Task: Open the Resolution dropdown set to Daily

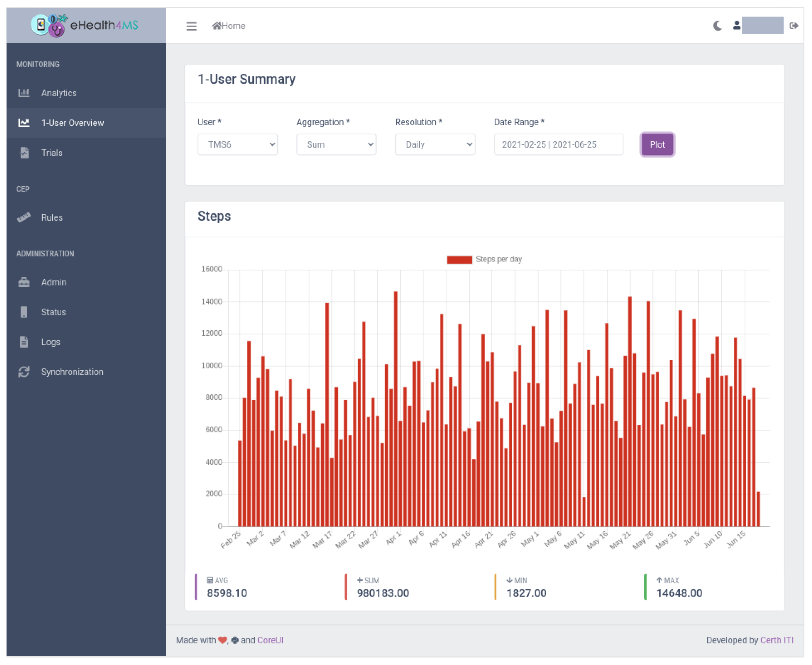Action: (x=435, y=144)
